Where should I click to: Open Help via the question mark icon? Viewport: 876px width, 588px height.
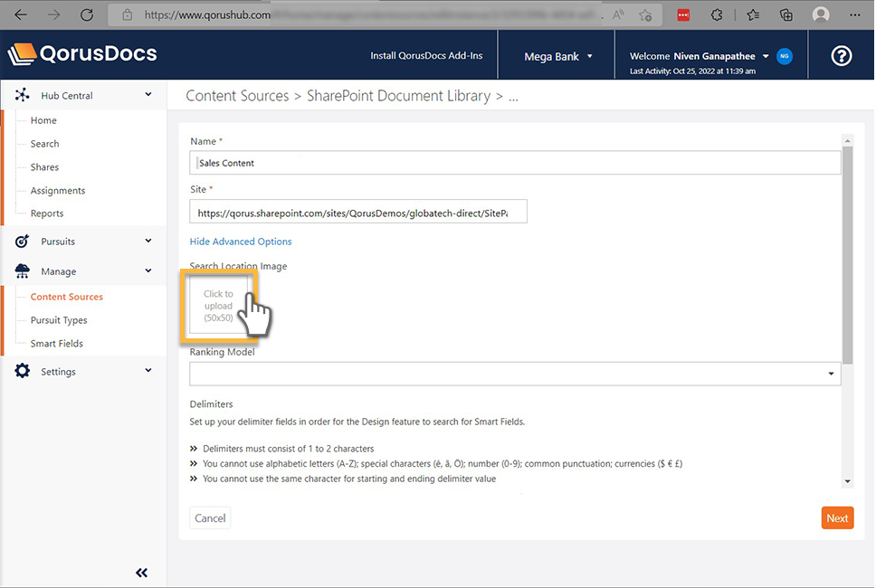point(841,55)
